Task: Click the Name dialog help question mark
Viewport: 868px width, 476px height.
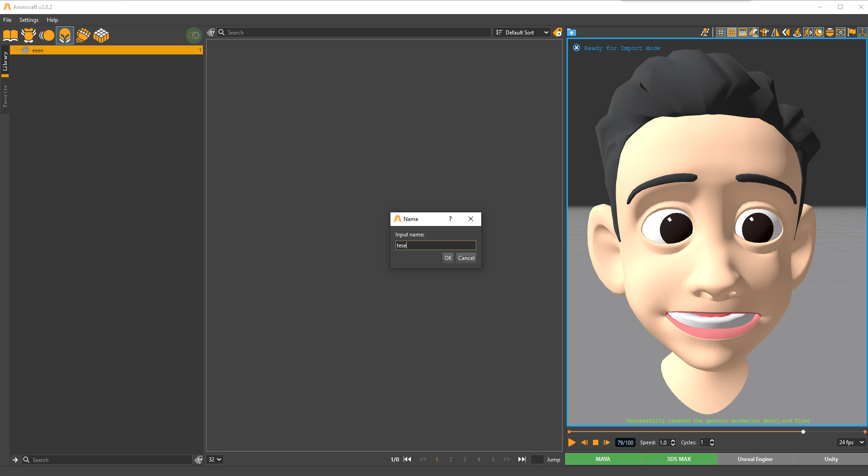Action: pos(450,219)
